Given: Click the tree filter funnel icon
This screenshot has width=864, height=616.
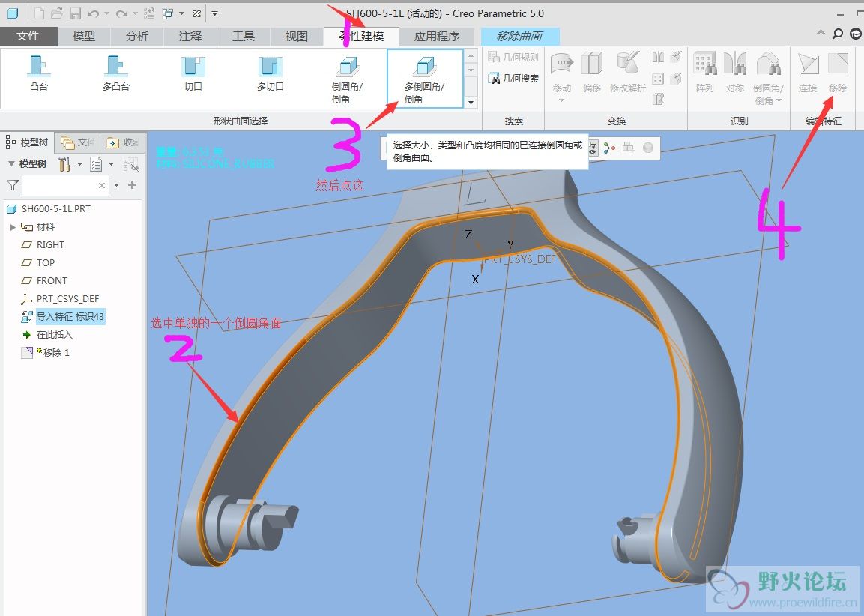Looking at the screenshot, I should point(13,185).
